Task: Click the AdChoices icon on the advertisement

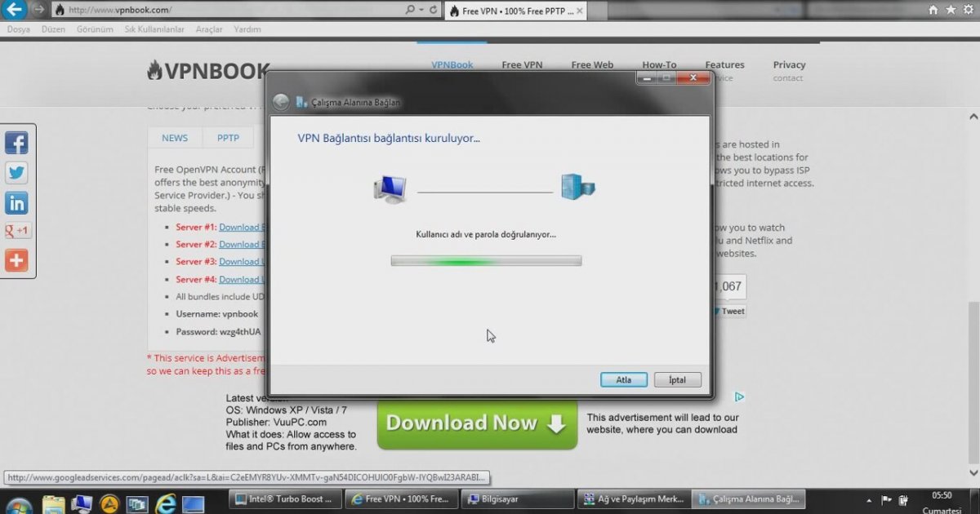Action: (739, 397)
